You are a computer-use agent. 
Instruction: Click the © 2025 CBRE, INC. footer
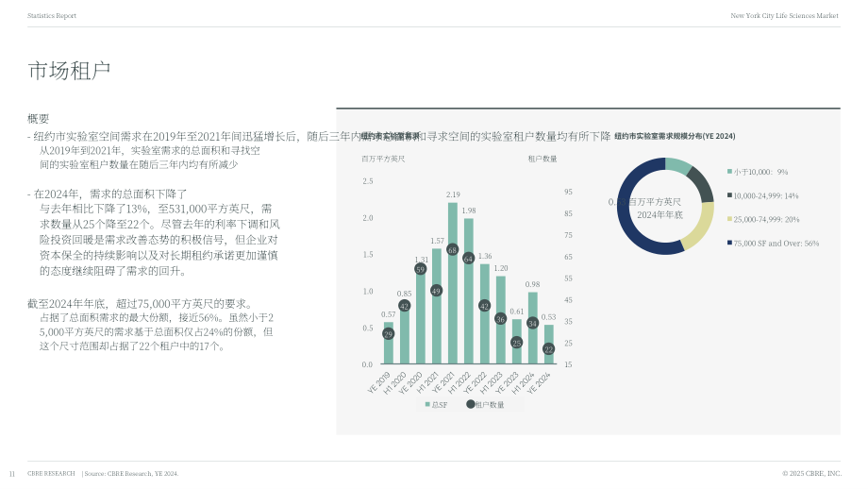(x=811, y=474)
